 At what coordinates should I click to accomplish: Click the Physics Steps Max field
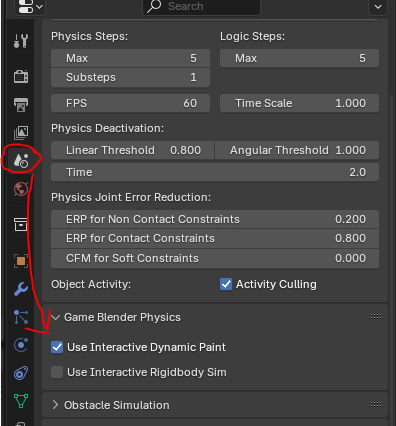pyautogui.click(x=130, y=58)
